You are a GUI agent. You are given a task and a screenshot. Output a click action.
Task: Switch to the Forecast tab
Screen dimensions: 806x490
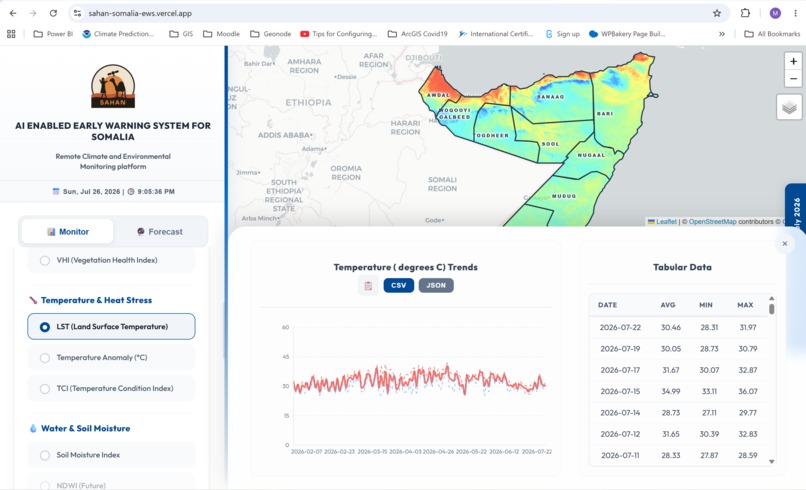pos(160,232)
